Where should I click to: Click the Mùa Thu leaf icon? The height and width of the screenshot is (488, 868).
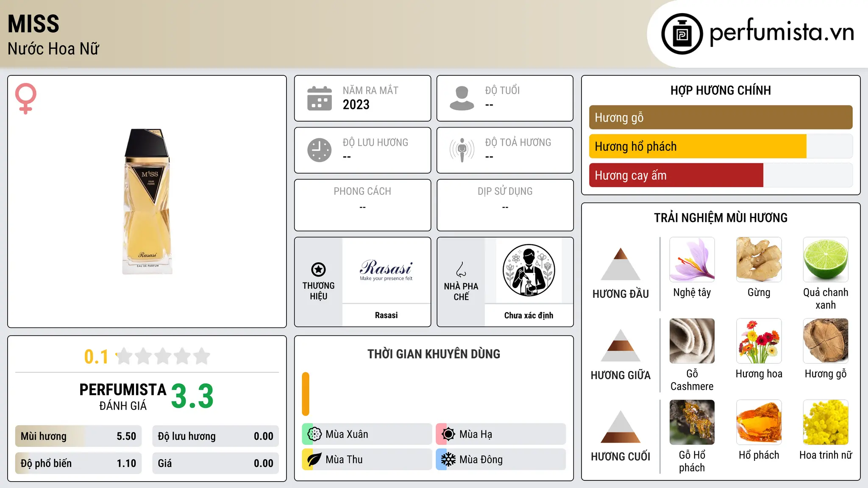tap(314, 460)
